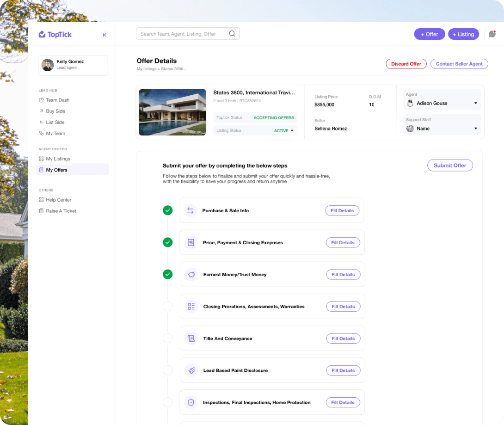The image size is (504, 425).
Task: Toggle Title And Conveyance step circle
Action: (167, 338)
